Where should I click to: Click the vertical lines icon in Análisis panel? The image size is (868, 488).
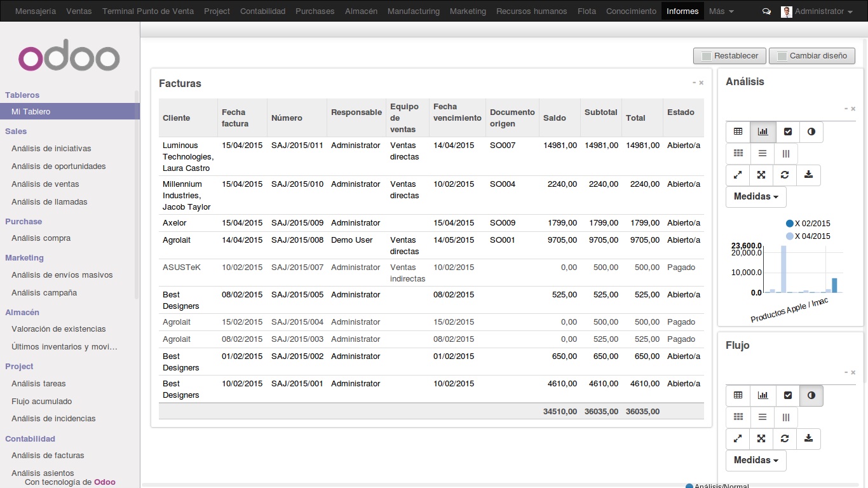[786, 154]
